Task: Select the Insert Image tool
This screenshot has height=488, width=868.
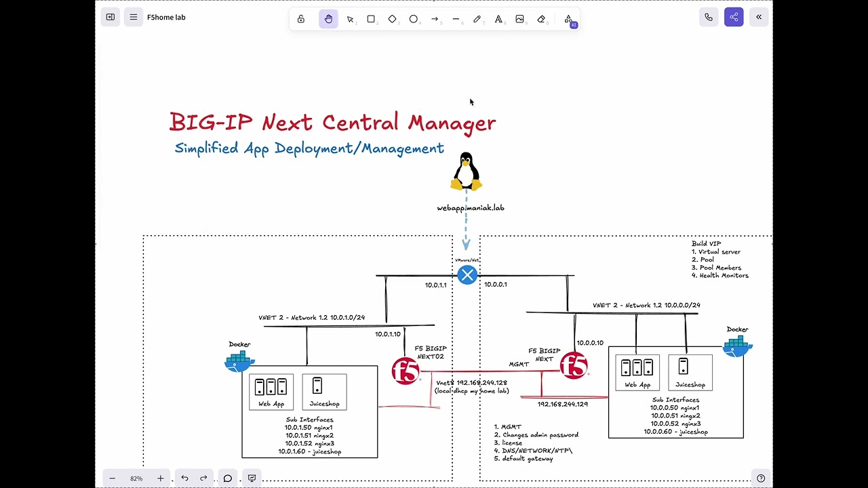Action: (519, 19)
